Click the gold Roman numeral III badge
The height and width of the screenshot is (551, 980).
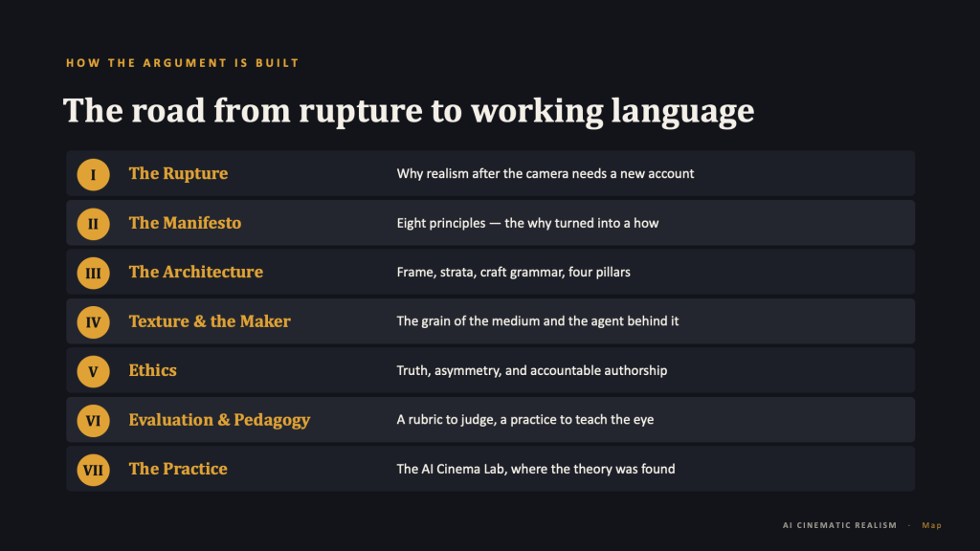coord(93,273)
